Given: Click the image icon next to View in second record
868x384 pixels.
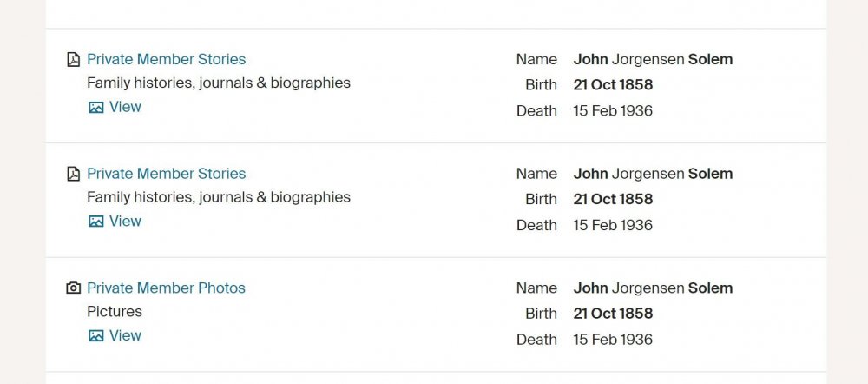Looking at the screenshot, I should [96, 222].
